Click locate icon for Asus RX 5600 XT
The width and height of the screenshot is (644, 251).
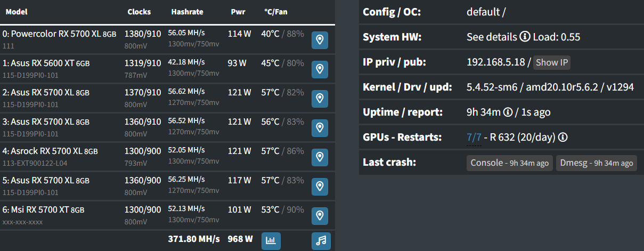point(319,69)
